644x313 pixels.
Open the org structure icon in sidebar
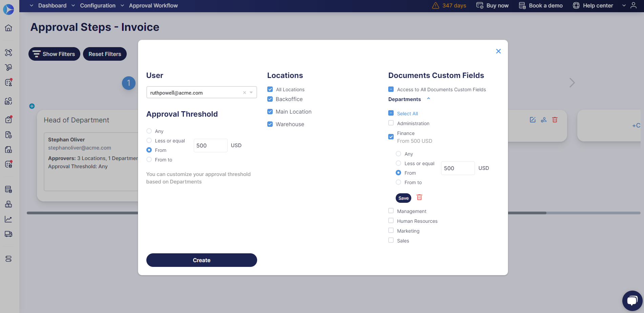click(8, 204)
